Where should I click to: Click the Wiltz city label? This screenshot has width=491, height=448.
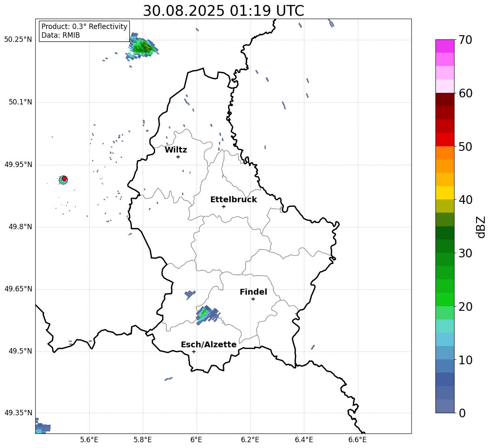tap(176, 150)
